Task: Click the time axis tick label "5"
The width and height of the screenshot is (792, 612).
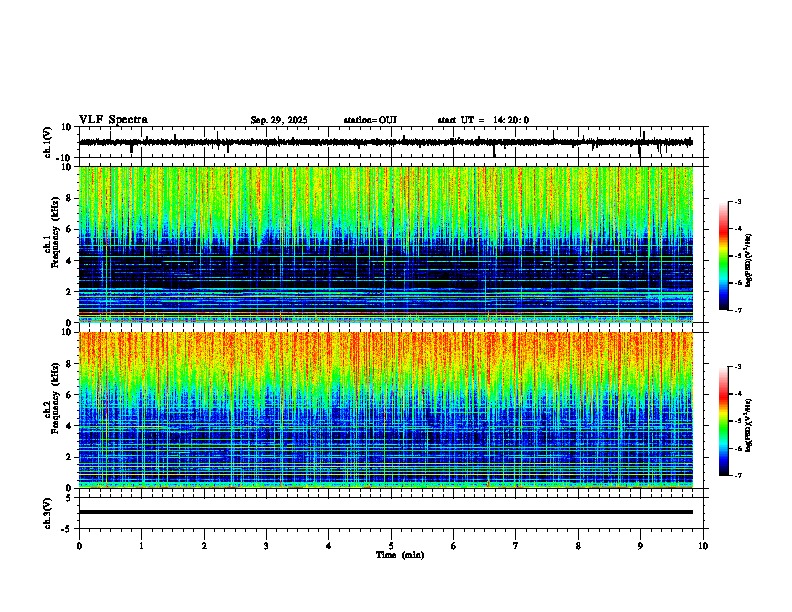Action: pyautogui.click(x=391, y=546)
